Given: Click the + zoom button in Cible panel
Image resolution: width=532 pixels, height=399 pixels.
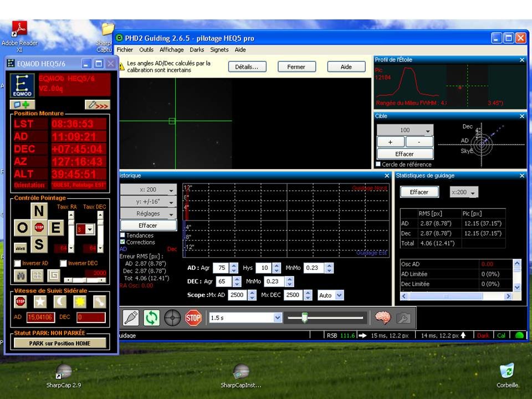Looking at the screenshot, I should (391, 142).
